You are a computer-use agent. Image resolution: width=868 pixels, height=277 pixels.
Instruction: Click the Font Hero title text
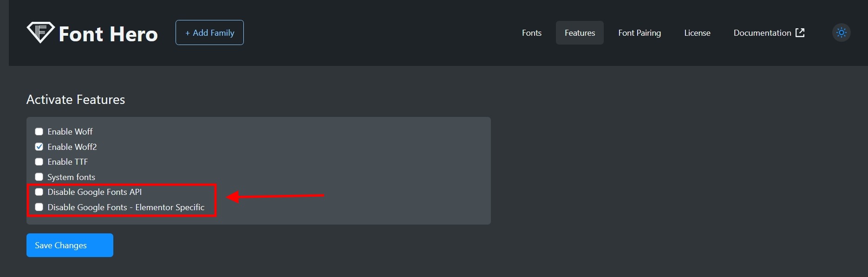tap(108, 34)
